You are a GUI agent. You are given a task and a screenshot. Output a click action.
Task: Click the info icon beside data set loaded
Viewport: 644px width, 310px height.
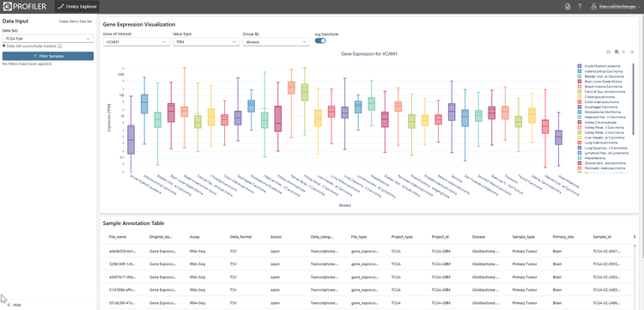click(x=59, y=46)
